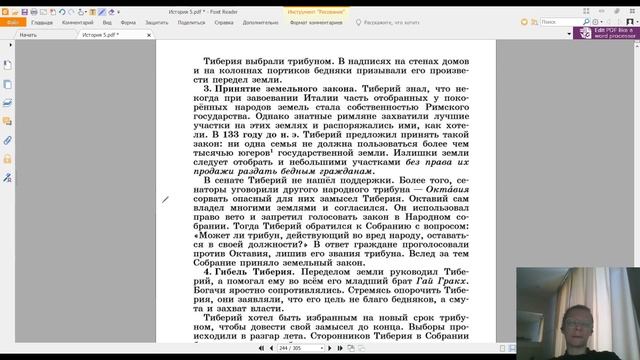Open the user account profile icon
This screenshot has width=640, height=360.
click(x=629, y=22)
